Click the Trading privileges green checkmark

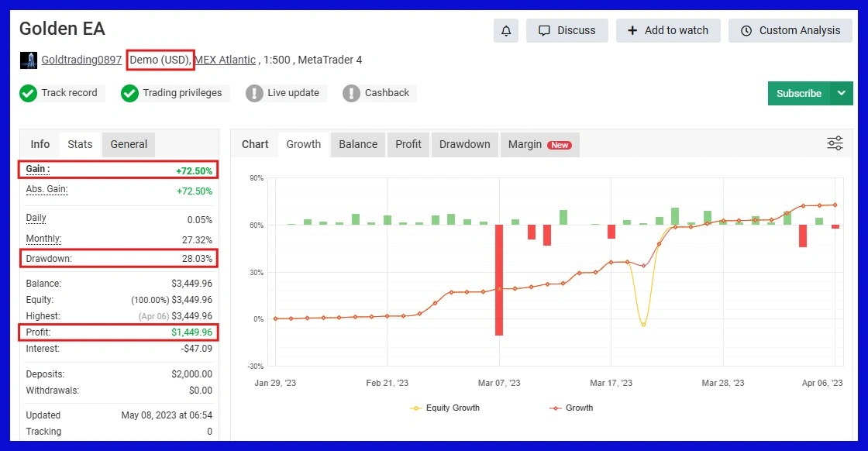[x=129, y=94]
